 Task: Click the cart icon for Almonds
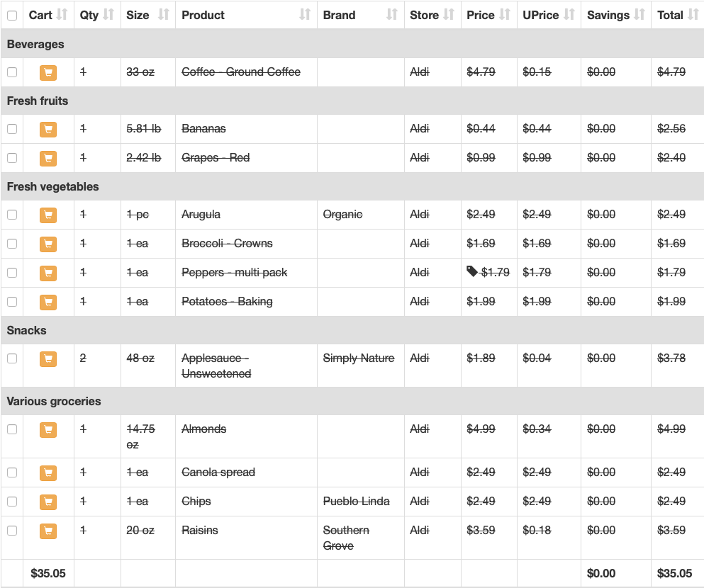click(48, 430)
